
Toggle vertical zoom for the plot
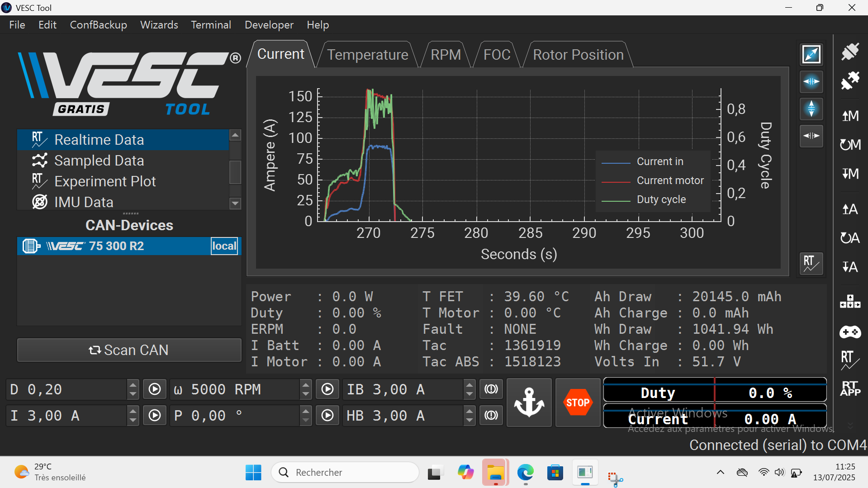(811, 109)
